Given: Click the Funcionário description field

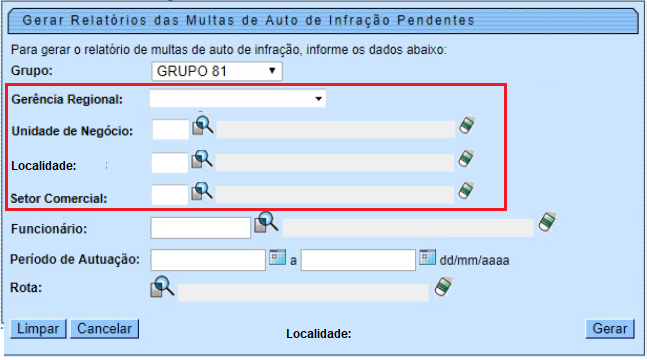Looking at the screenshot, I should [x=408, y=228].
